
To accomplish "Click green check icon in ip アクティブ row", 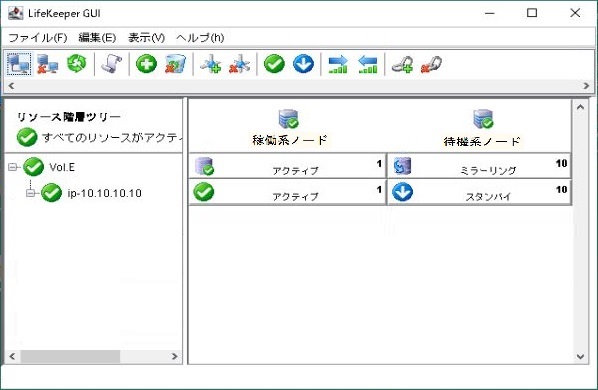I will pyautogui.click(x=204, y=192).
